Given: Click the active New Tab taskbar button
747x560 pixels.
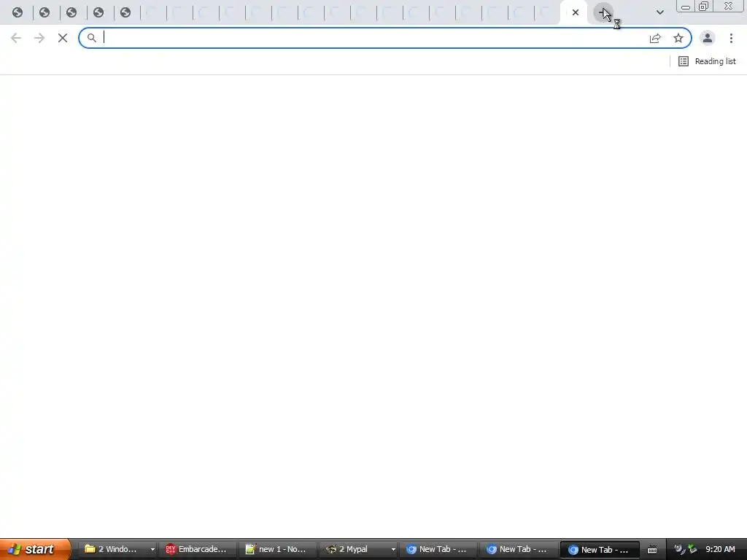Looking at the screenshot, I should coord(600,550).
